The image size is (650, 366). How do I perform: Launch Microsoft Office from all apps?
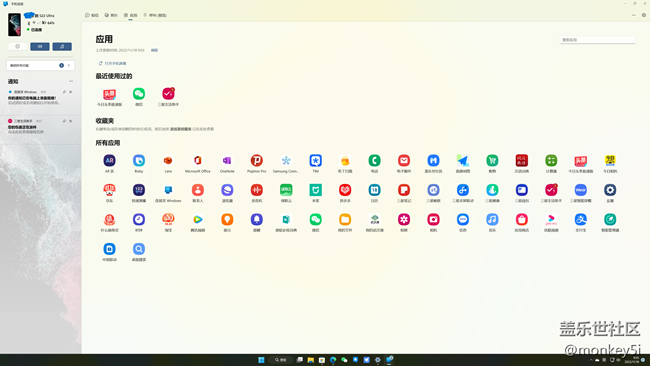pyautogui.click(x=198, y=160)
